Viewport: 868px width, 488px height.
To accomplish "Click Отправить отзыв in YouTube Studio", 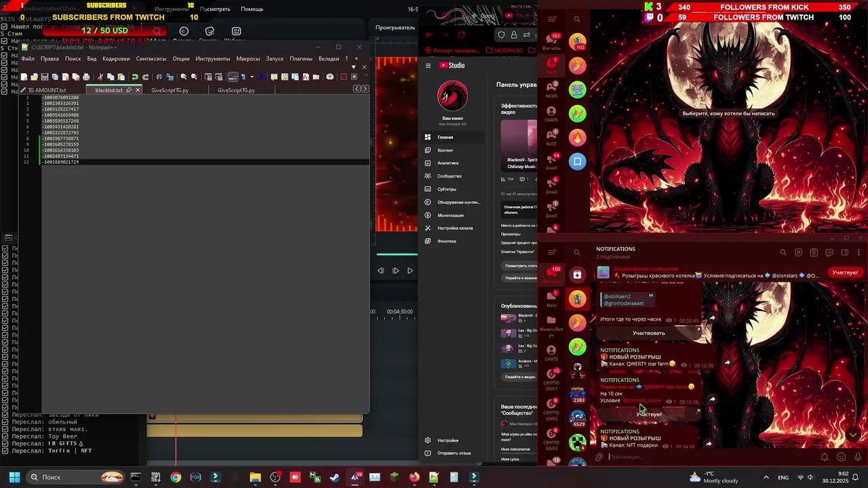I will click(x=452, y=453).
